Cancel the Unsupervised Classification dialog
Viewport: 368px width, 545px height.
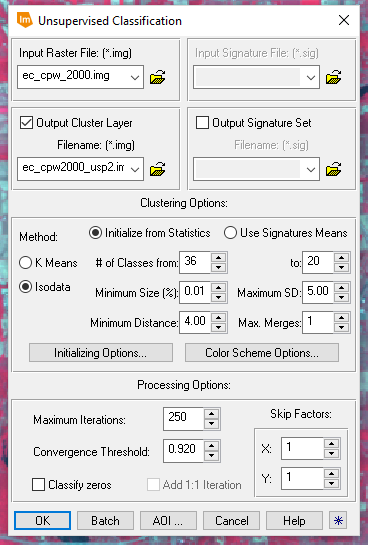click(x=231, y=520)
